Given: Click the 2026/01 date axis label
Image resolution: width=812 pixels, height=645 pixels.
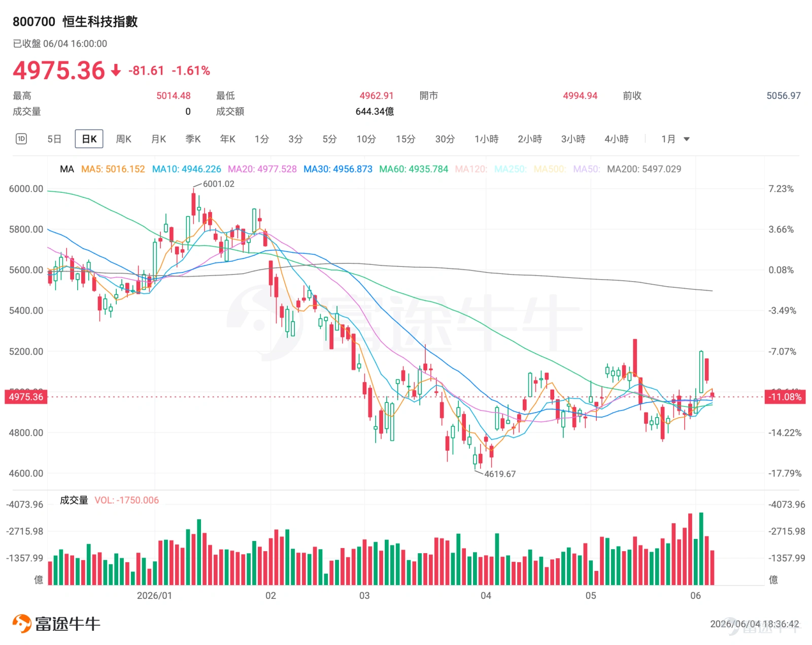Looking at the screenshot, I should pos(154,596).
